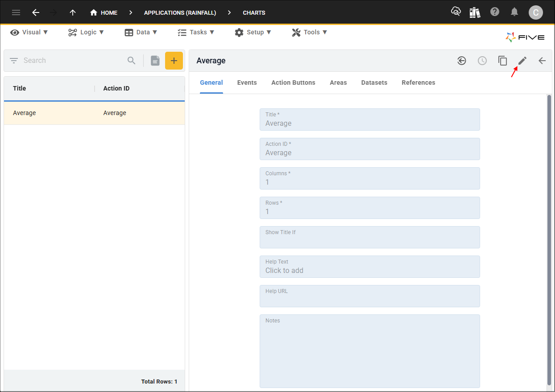Open help question mark icon

tap(494, 12)
